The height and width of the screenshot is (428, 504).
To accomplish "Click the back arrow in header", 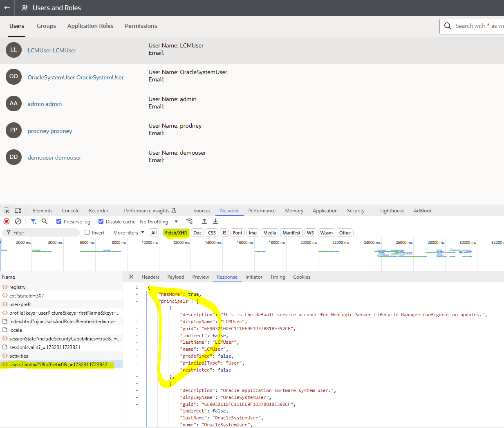I will point(7,8).
